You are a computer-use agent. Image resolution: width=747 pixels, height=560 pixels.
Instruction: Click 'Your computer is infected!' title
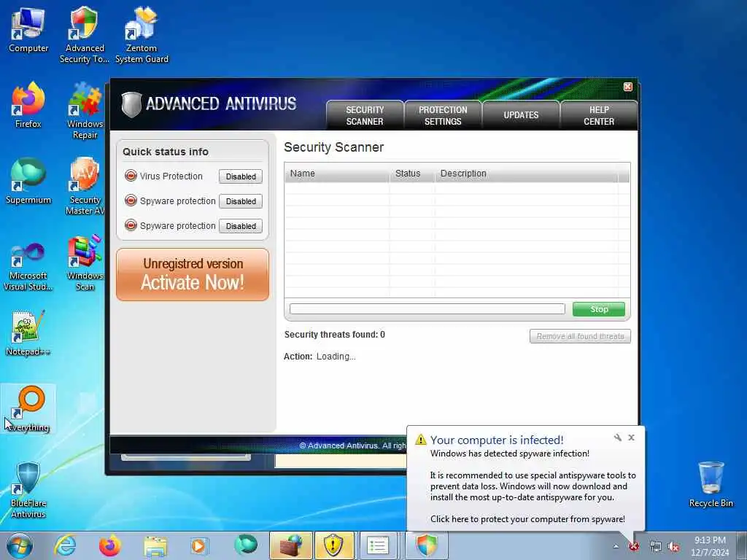[497, 440]
